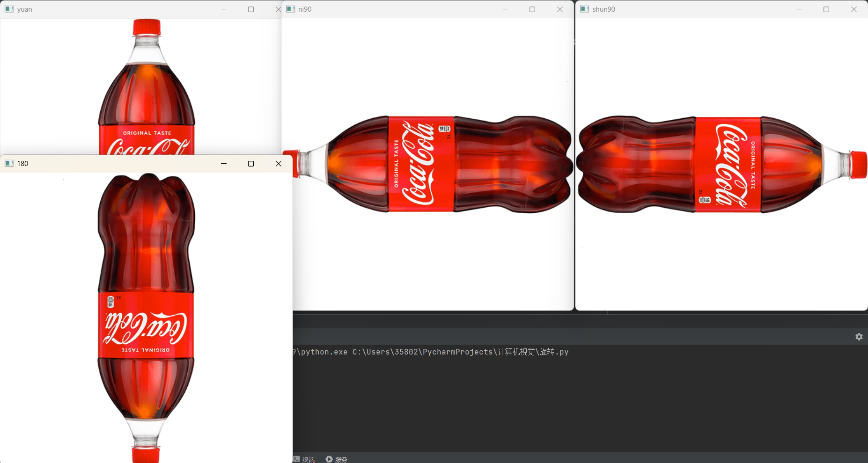Click the ni90 window app icon
Image resolution: width=868 pixels, height=463 pixels.
click(x=291, y=9)
